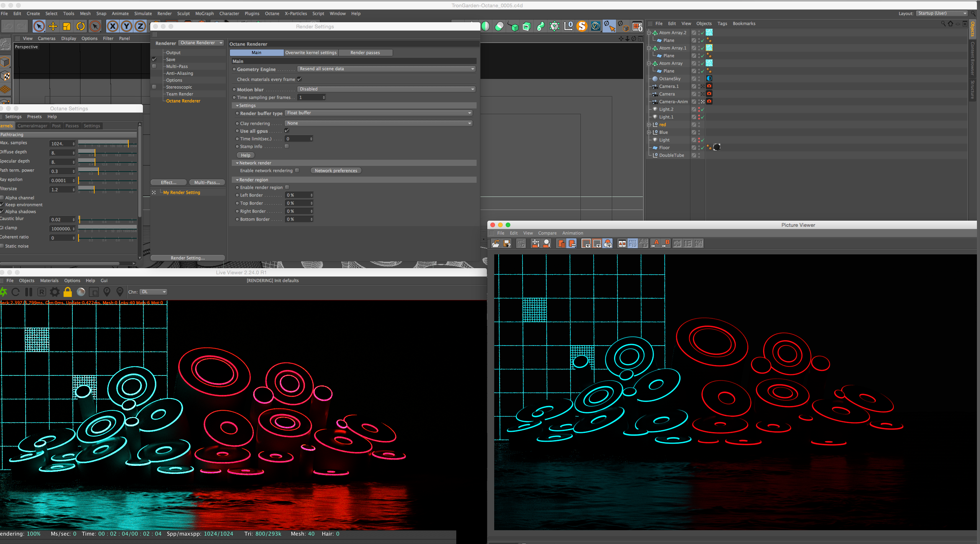
Task: Click Set as A in Picture Viewer
Action: 656,243
